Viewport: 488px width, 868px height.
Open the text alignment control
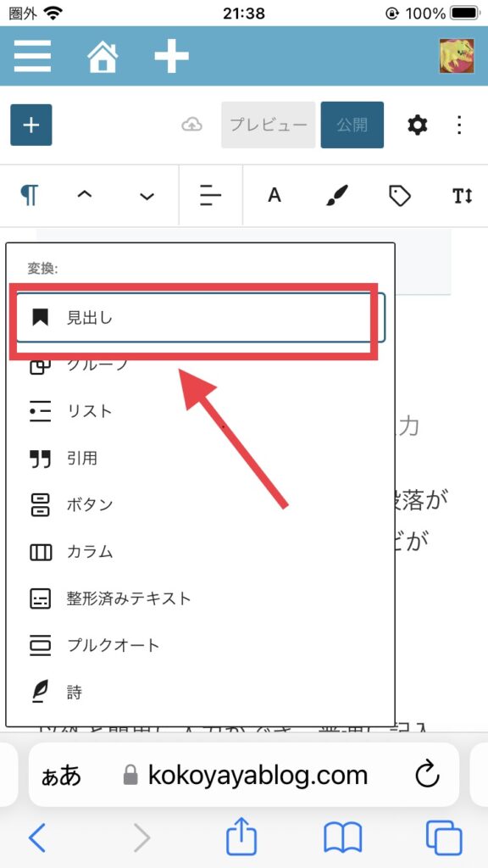(211, 196)
